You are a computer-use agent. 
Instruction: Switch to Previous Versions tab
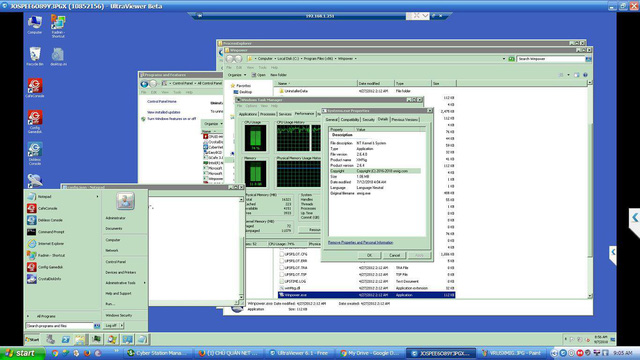[405, 120]
